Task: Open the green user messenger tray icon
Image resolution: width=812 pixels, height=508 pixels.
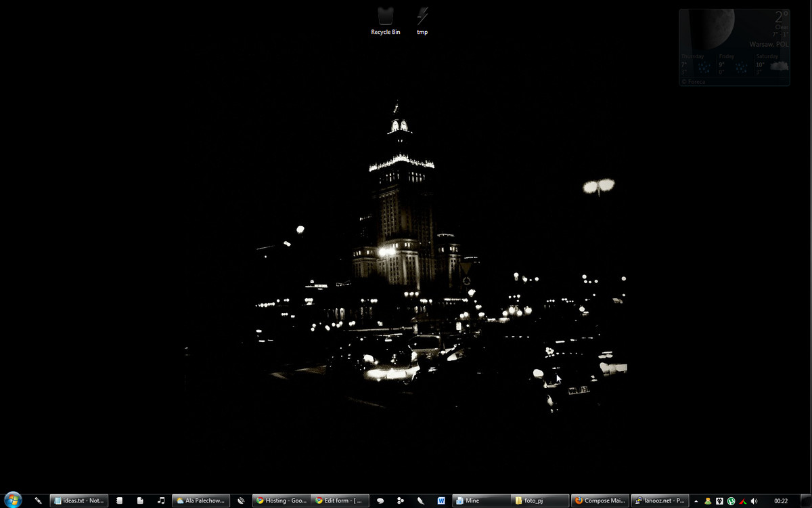Action: pos(708,501)
